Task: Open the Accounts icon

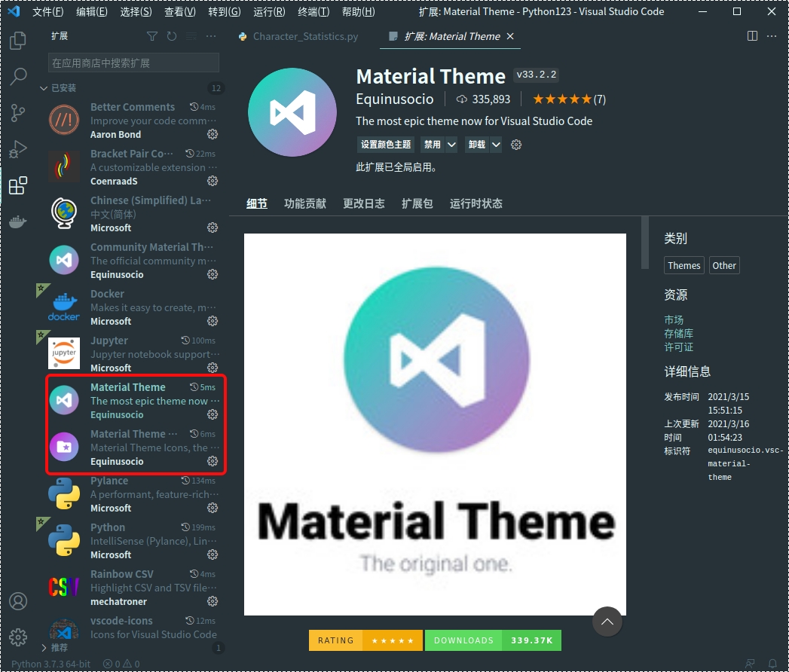Action: pyautogui.click(x=18, y=601)
